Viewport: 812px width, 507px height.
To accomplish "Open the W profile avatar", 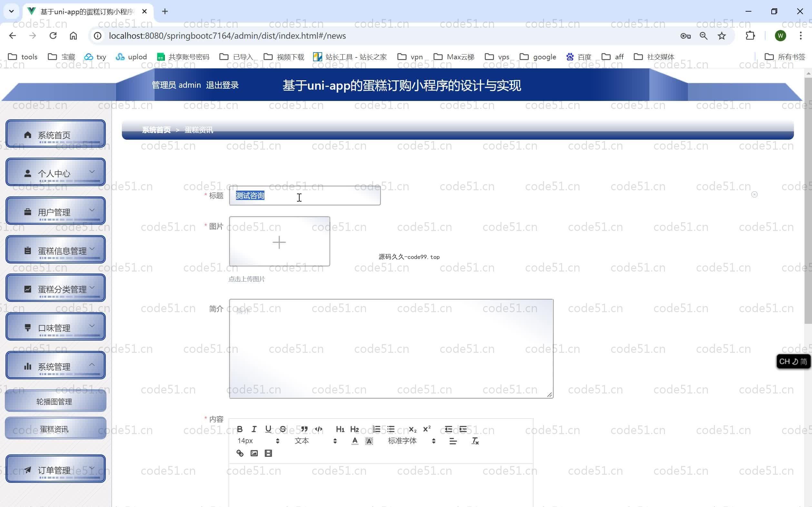I will pos(780,35).
